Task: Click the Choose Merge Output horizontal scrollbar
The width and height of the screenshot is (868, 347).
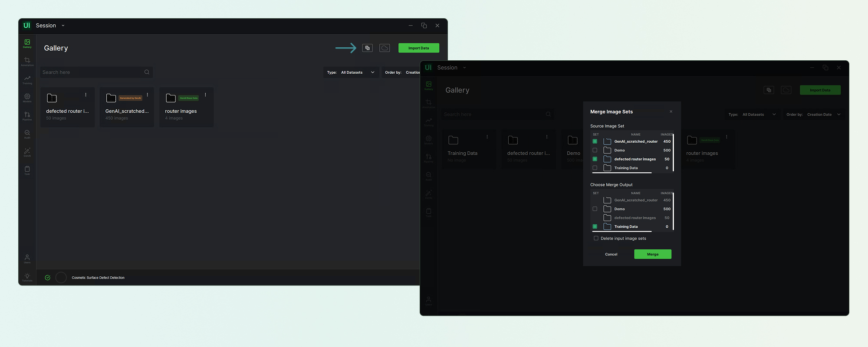Action: [621, 231]
